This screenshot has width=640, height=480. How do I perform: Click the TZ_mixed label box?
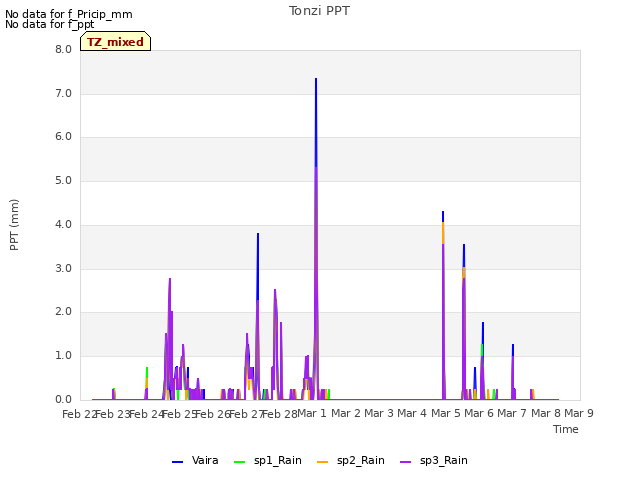(116, 42)
